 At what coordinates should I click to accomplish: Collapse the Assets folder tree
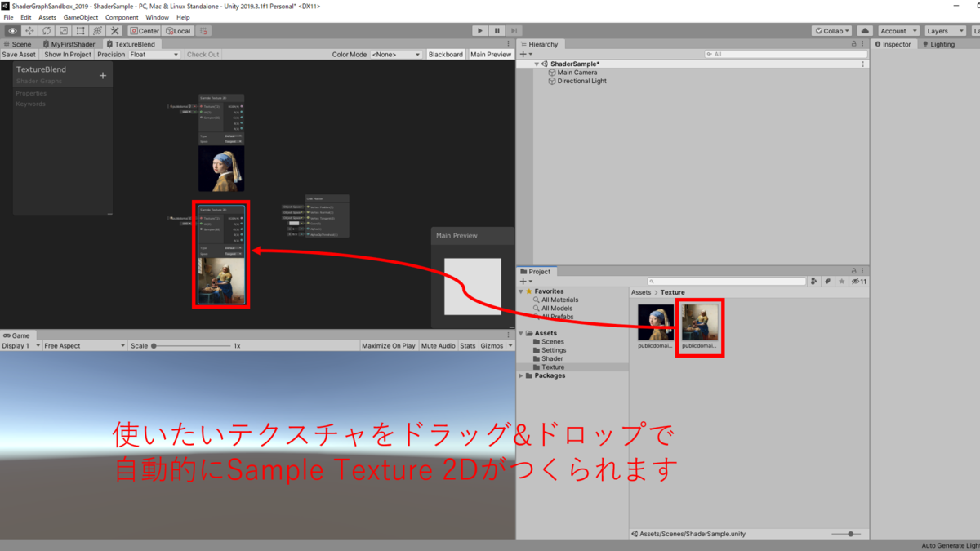point(520,333)
